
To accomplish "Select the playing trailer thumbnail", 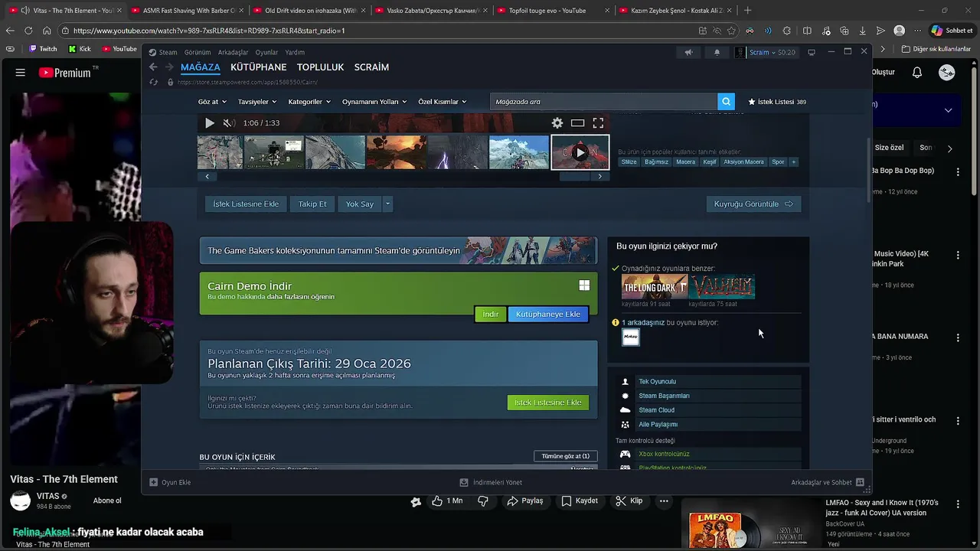I will pyautogui.click(x=580, y=152).
